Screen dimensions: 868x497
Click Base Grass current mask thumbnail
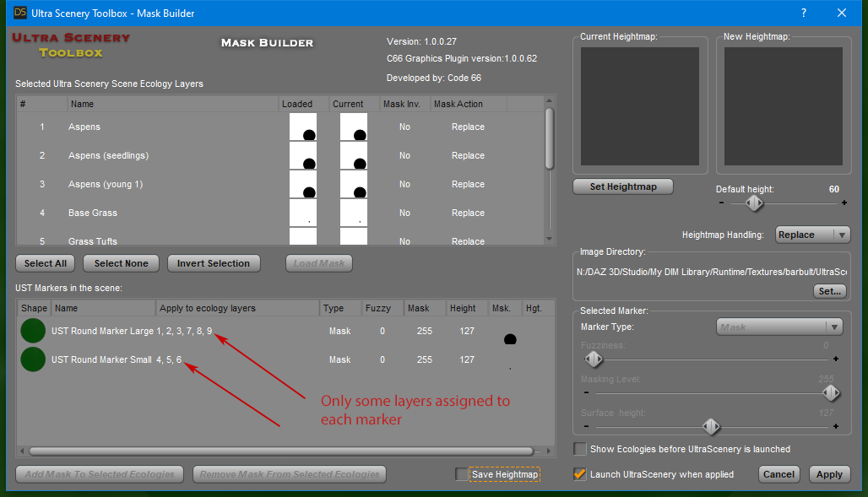[x=354, y=213]
